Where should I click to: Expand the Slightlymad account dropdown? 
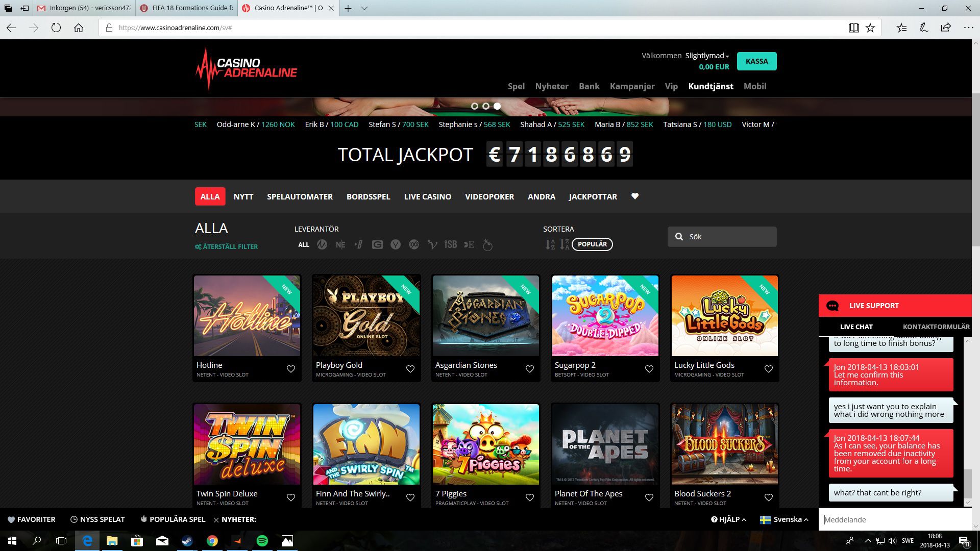pos(707,56)
